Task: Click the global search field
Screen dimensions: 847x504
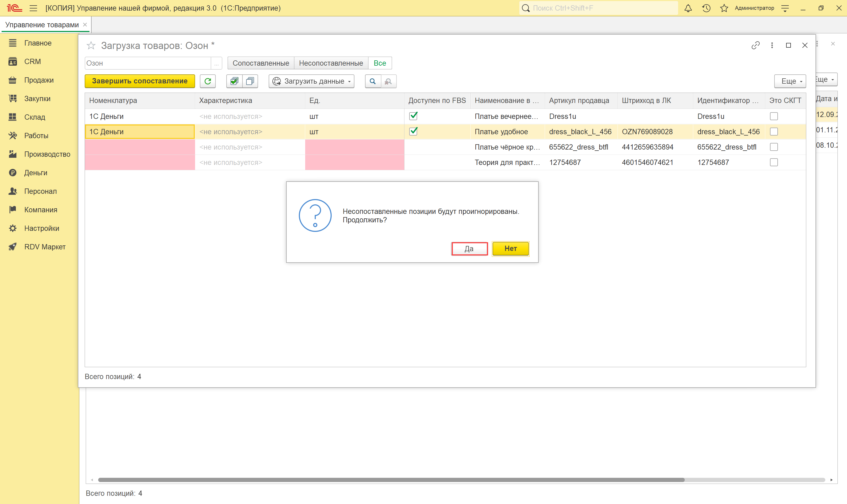Action: point(598,8)
